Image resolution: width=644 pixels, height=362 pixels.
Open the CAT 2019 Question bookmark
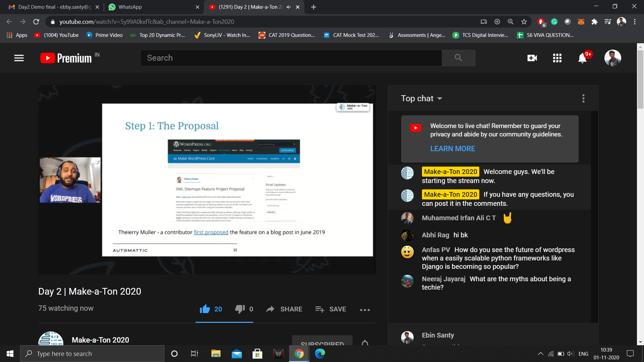pyautogui.click(x=287, y=35)
